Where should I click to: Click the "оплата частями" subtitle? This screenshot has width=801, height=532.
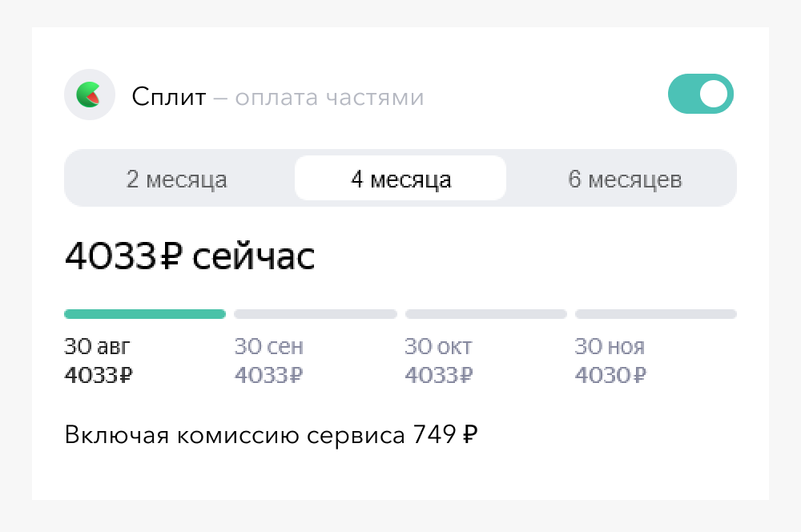[328, 98]
